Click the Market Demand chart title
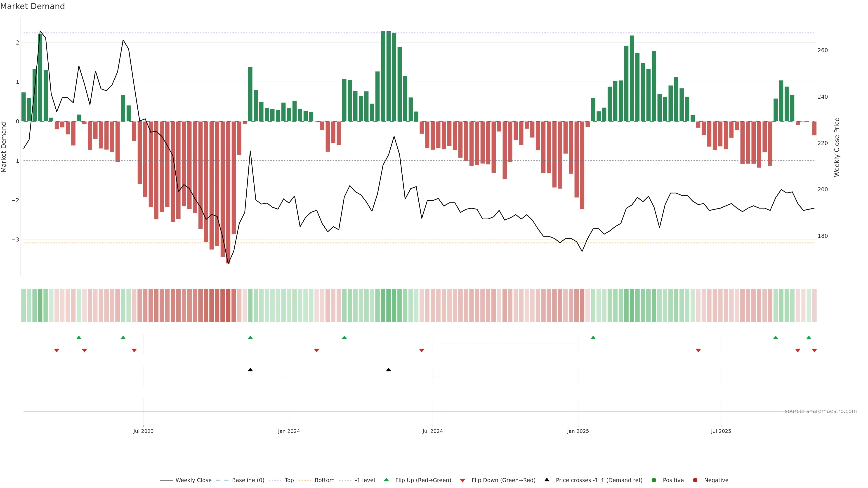868x488 pixels. [32, 6]
